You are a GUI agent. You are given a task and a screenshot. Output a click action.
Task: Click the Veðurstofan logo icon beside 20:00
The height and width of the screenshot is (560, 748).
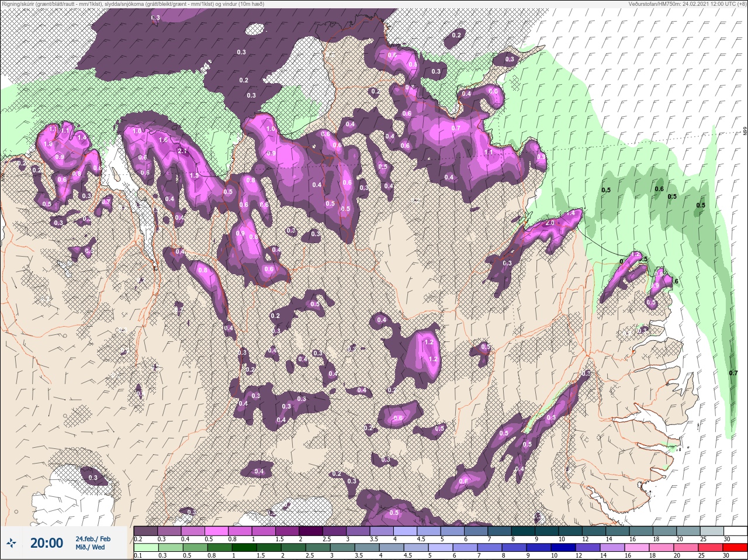click(x=11, y=543)
